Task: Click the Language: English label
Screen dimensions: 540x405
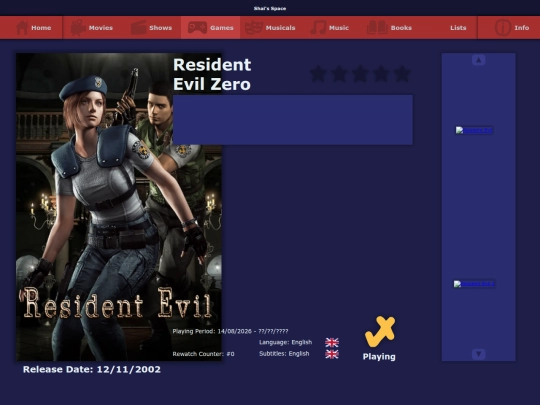Action: pyautogui.click(x=285, y=342)
